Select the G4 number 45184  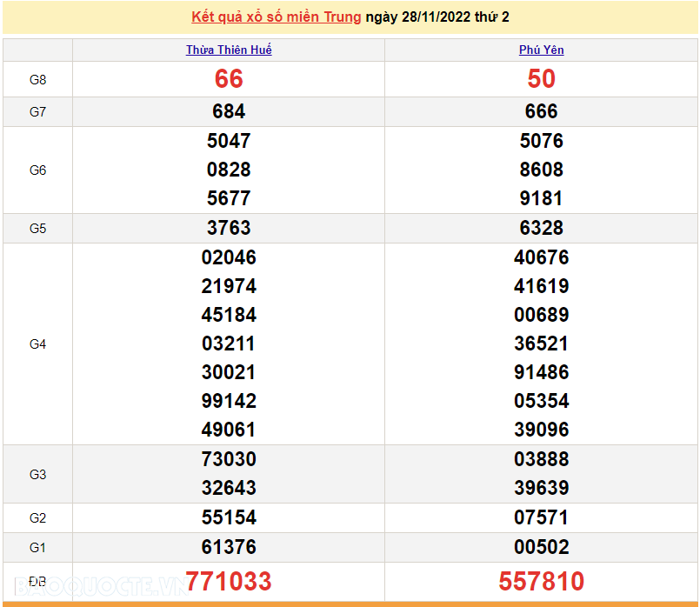coord(229,315)
